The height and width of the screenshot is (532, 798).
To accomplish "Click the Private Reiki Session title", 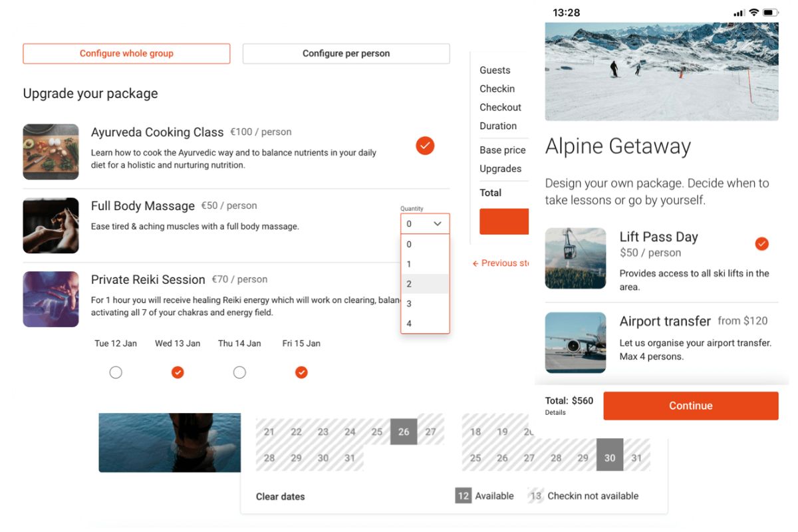I will click(148, 279).
